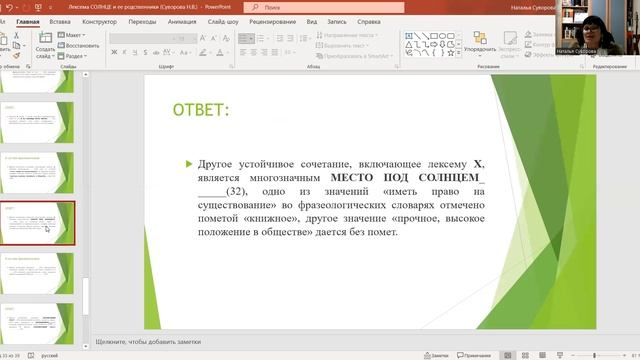Activate the Format Painter brush
Viewport: 640px width, 360px height.
(x=16, y=56)
